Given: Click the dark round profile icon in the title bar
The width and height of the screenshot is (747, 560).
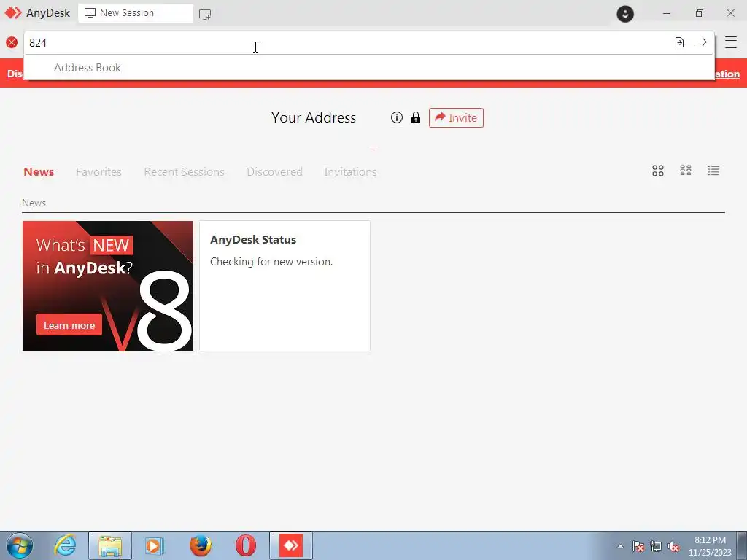Looking at the screenshot, I should pos(625,13).
